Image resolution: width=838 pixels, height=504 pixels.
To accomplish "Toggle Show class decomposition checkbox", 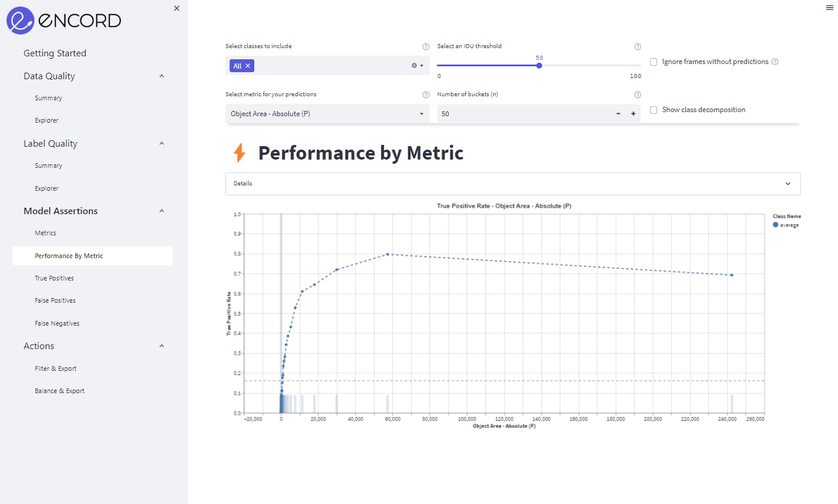I will 654,110.
